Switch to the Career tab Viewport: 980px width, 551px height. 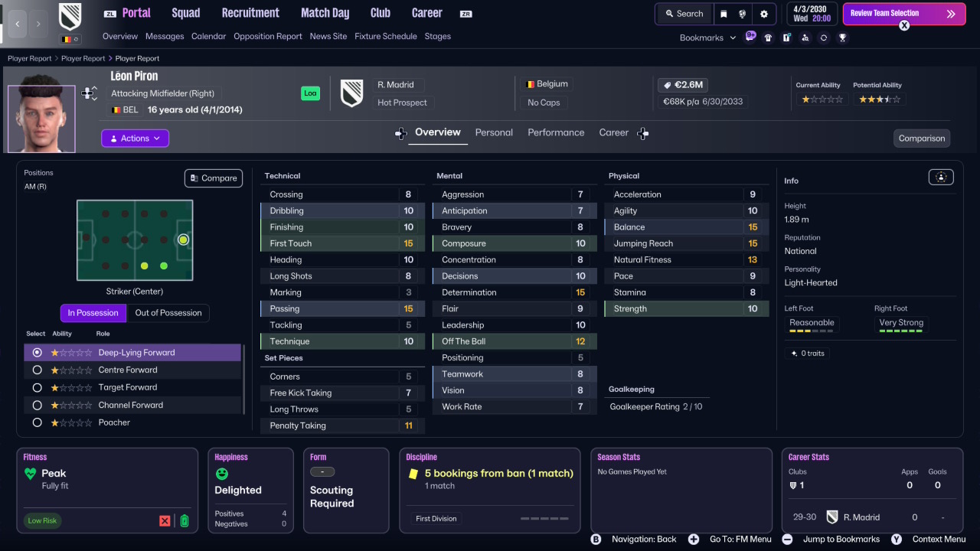613,132
